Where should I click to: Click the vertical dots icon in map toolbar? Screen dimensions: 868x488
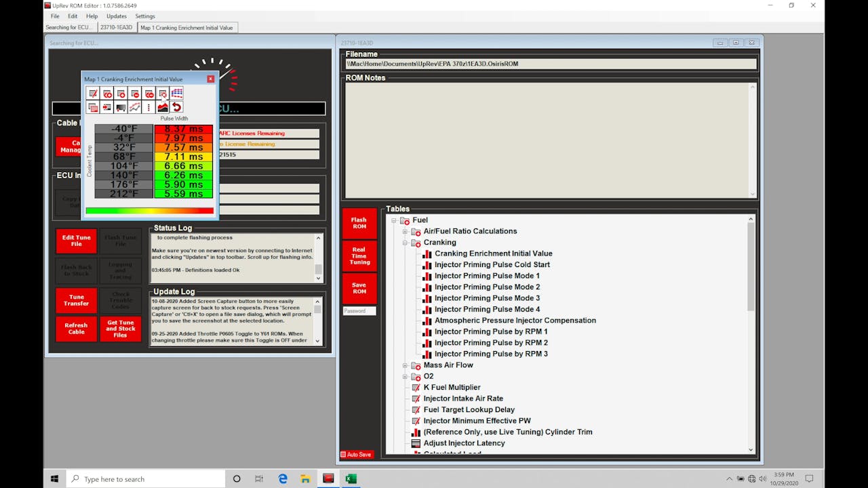click(148, 107)
